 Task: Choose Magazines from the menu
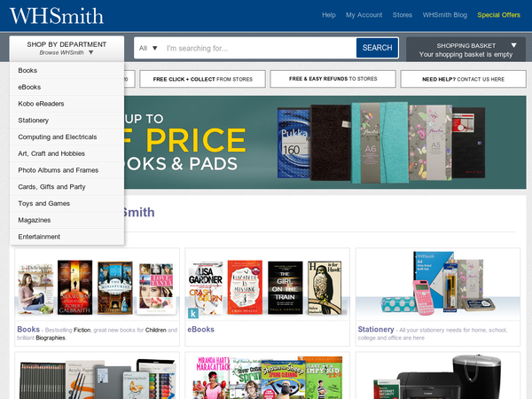[x=66, y=220]
